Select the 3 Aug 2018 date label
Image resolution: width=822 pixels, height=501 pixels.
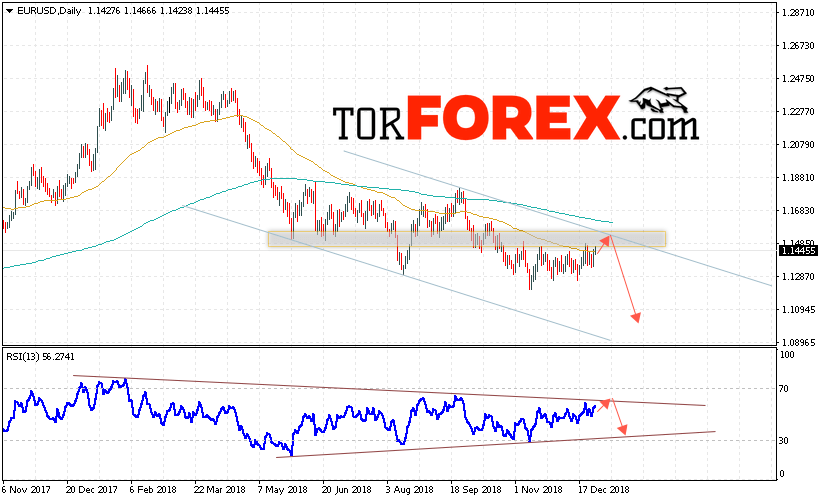point(410,490)
